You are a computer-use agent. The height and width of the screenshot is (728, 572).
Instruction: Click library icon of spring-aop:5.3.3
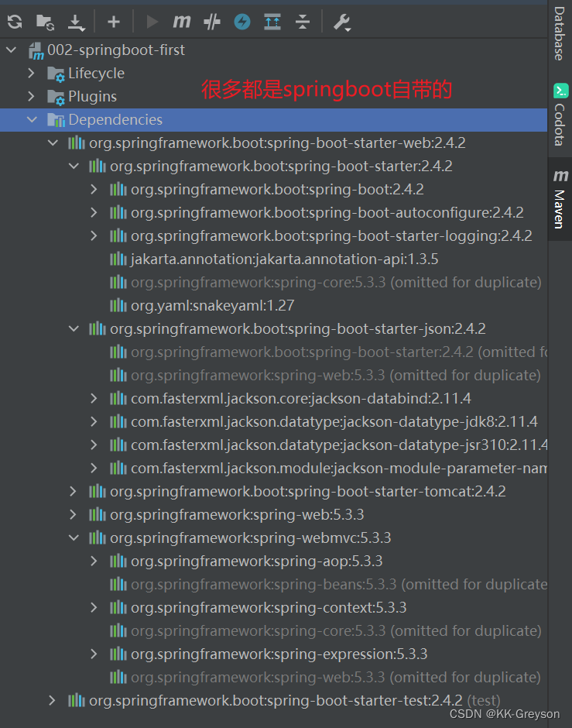[118, 561]
